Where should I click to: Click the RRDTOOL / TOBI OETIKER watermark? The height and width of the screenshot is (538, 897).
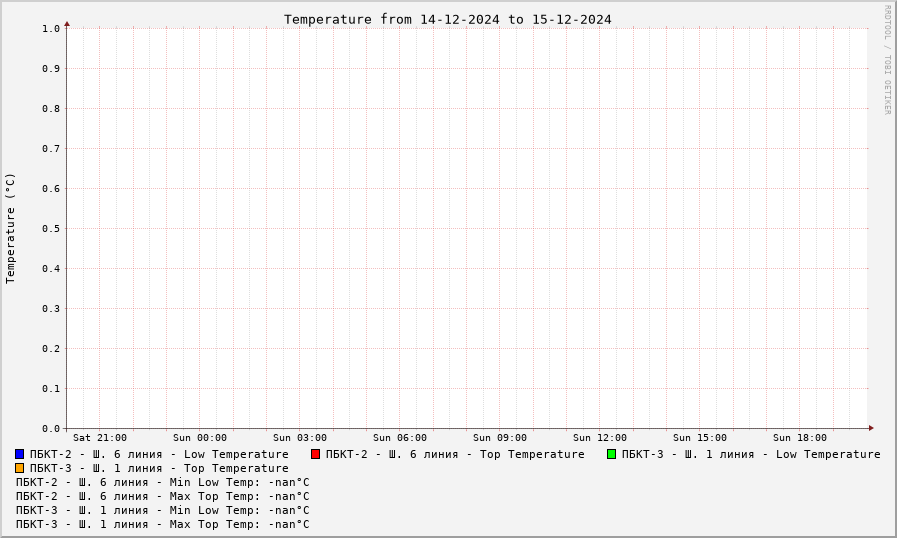tap(887, 60)
